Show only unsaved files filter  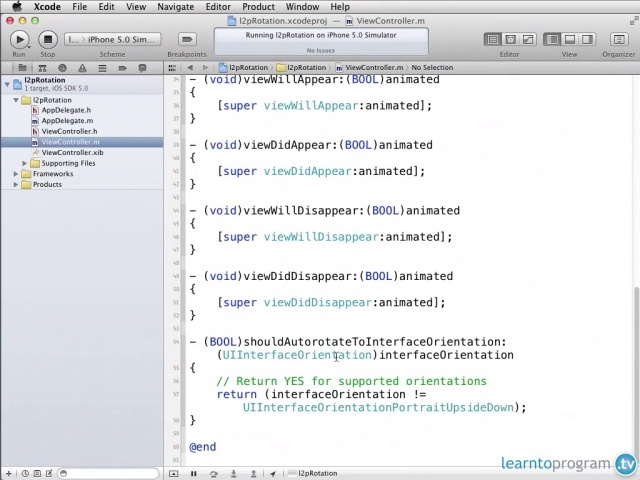(x=49, y=473)
